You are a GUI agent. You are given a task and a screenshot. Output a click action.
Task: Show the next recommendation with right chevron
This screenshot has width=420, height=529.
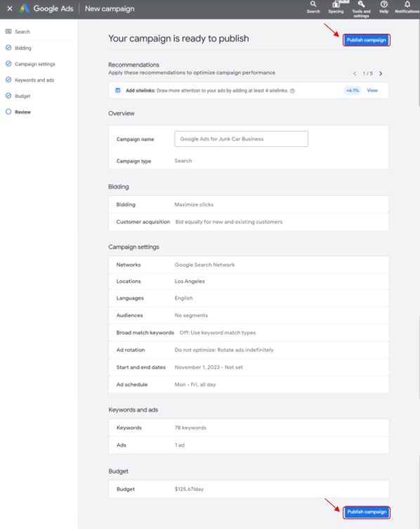tap(381, 74)
